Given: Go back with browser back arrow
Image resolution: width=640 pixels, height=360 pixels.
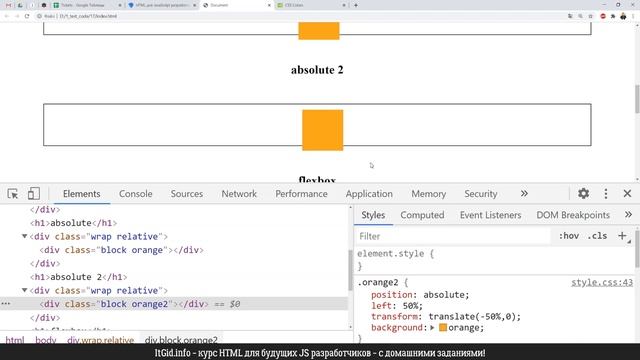Looking at the screenshot, I should [x=7, y=16].
